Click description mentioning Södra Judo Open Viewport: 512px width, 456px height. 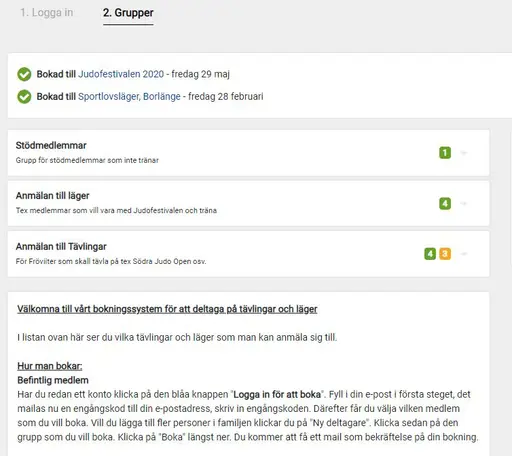click(x=111, y=261)
